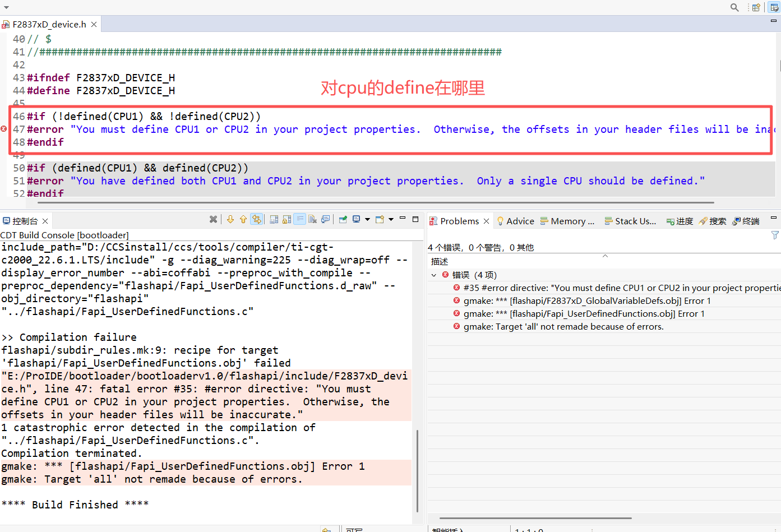Viewport: 781px width, 532px height.
Task: Click the Display Selected Console monitor icon
Action: tap(357, 219)
